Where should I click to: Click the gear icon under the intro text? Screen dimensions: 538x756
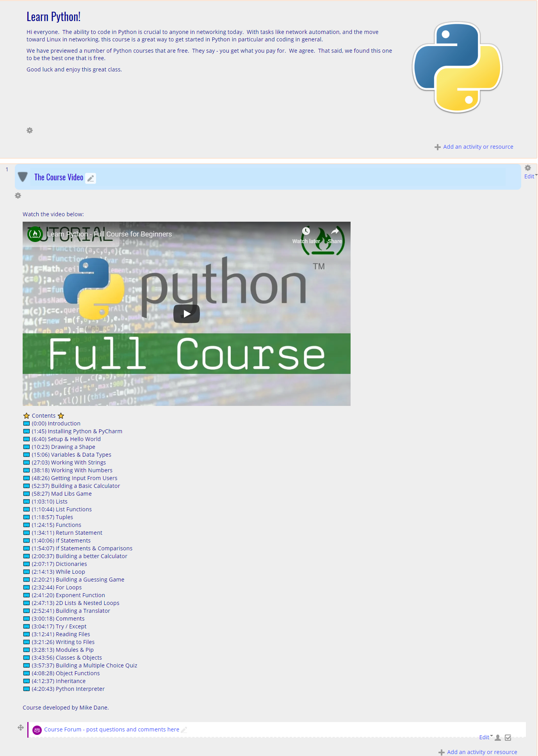(x=30, y=130)
